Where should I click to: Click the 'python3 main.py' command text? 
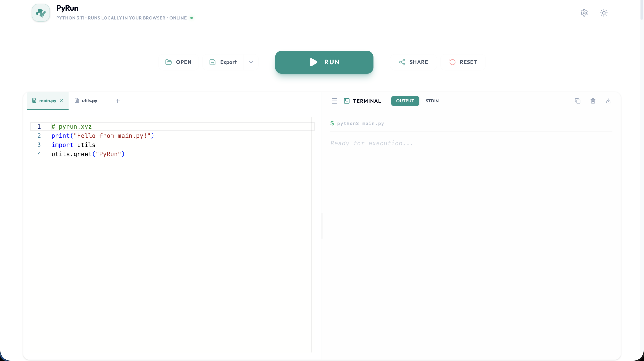361,123
